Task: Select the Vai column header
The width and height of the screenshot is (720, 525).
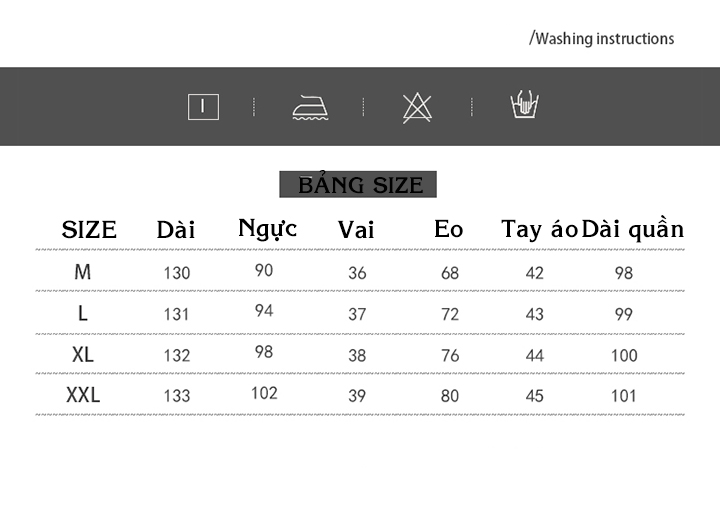Action: (356, 230)
